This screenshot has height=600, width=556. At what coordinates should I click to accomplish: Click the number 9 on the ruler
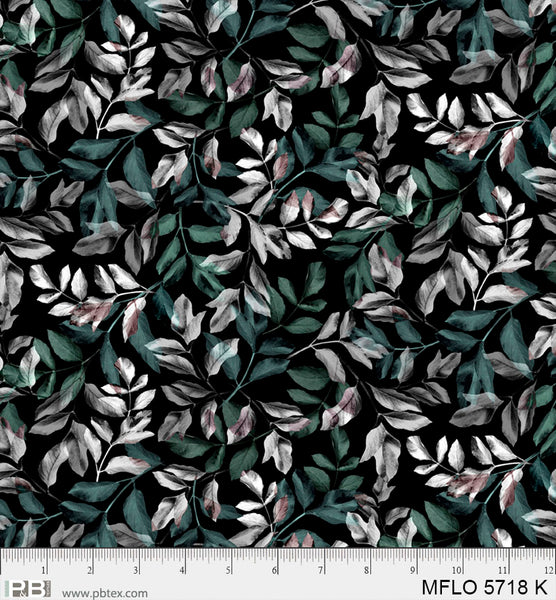pyautogui.click(x=413, y=571)
